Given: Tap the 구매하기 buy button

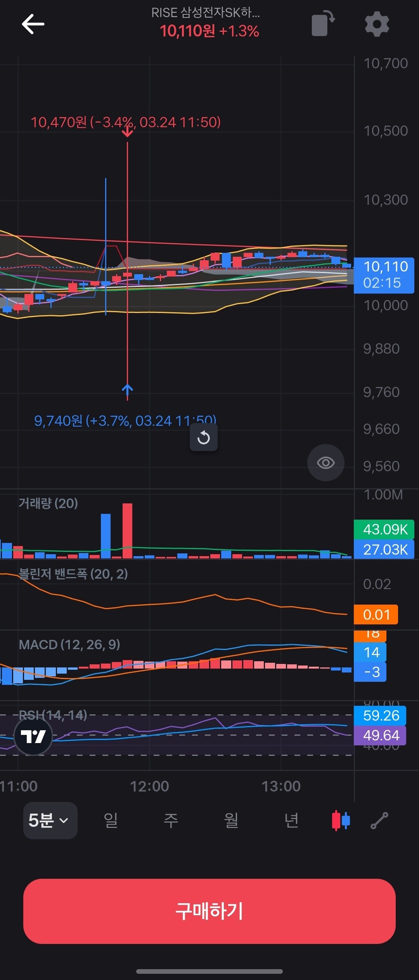Looking at the screenshot, I should coord(209,911).
